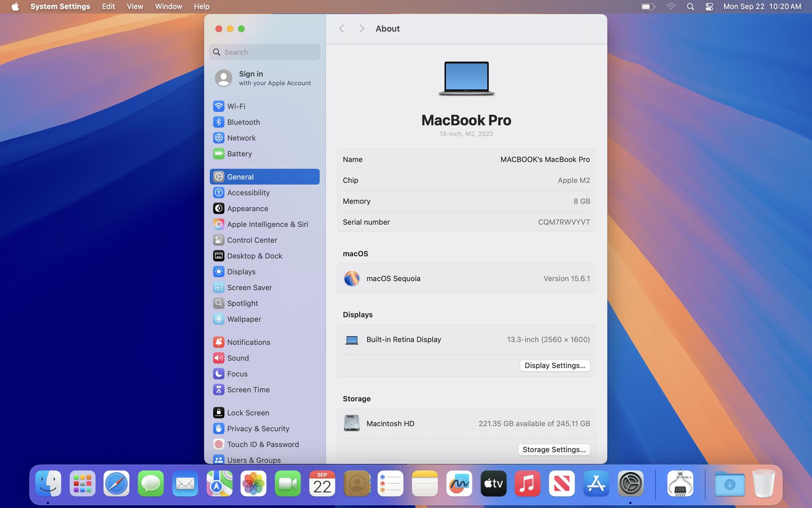Image resolution: width=812 pixels, height=508 pixels.
Task: Open Privacy & Security settings
Action: [265, 429]
